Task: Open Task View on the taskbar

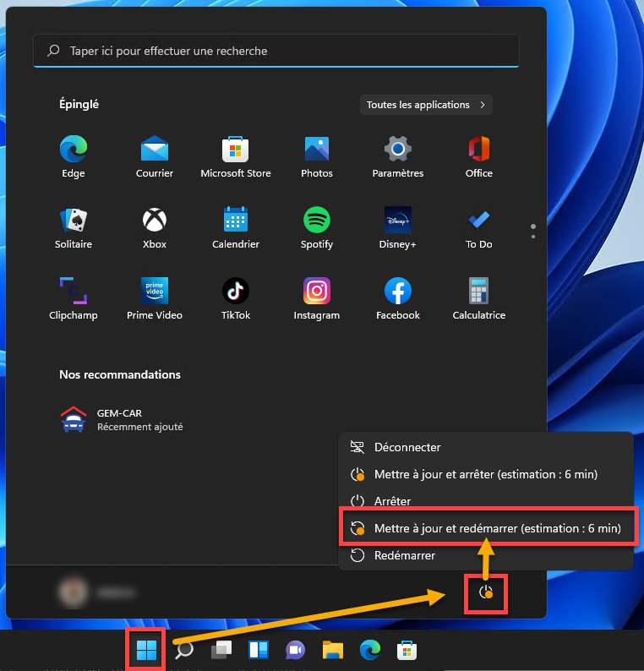Action: click(221, 650)
